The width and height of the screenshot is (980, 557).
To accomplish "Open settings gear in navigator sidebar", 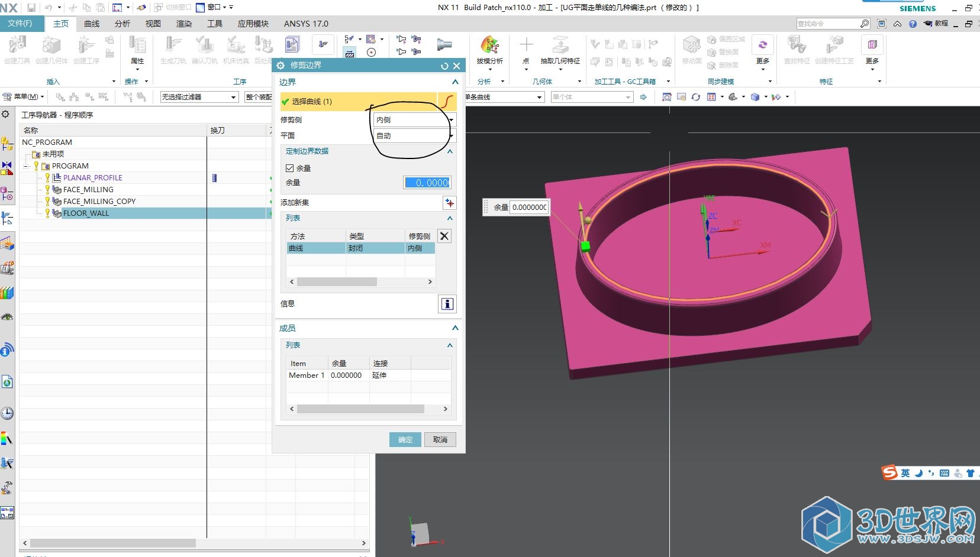I will [5, 114].
